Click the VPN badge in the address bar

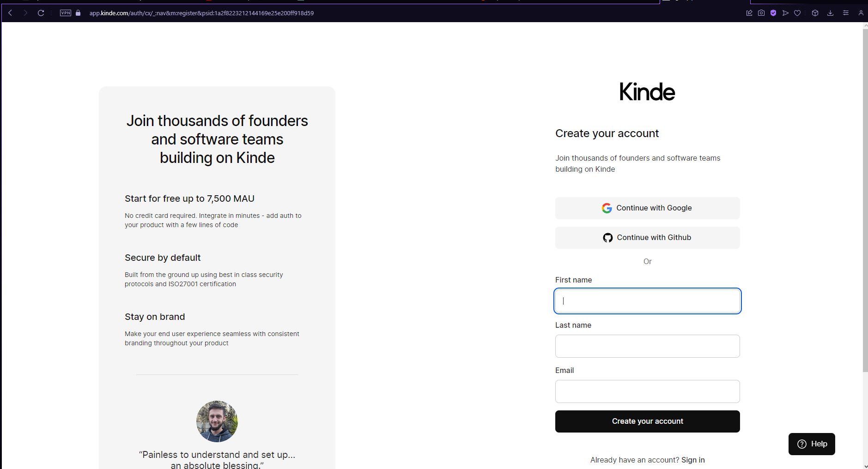[x=65, y=13]
